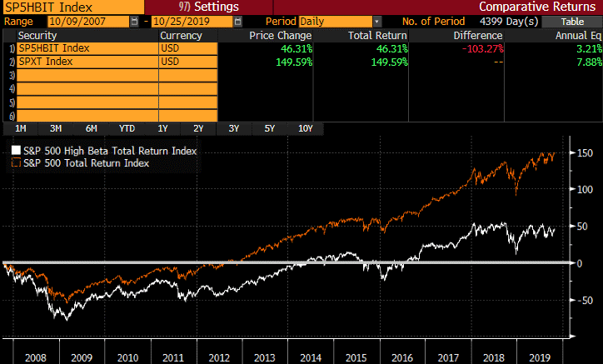Switch to the Table view button
The image size is (603, 364).
[572, 22]
